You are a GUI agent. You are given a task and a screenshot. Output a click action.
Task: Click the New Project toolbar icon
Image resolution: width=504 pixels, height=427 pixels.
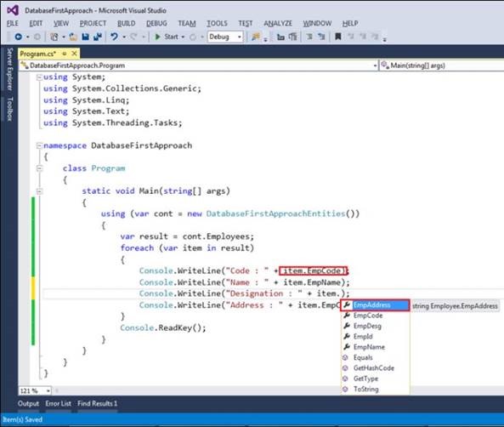point(54,37)
